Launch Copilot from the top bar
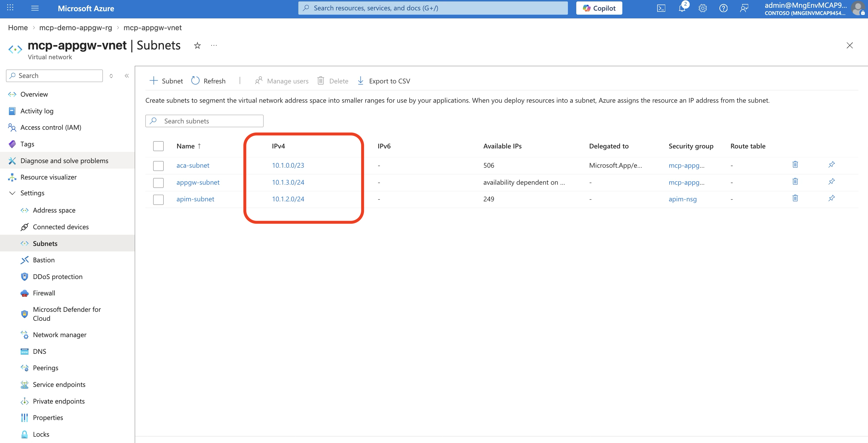Viewport: 868px width, 443px height. [x=599, y=8]
